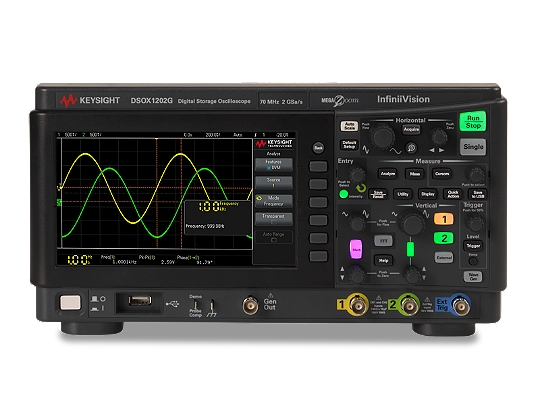The height and width of the screenshot is (405, 540).
Task: Click the front USB host port
Action: (x=140, y=301)
